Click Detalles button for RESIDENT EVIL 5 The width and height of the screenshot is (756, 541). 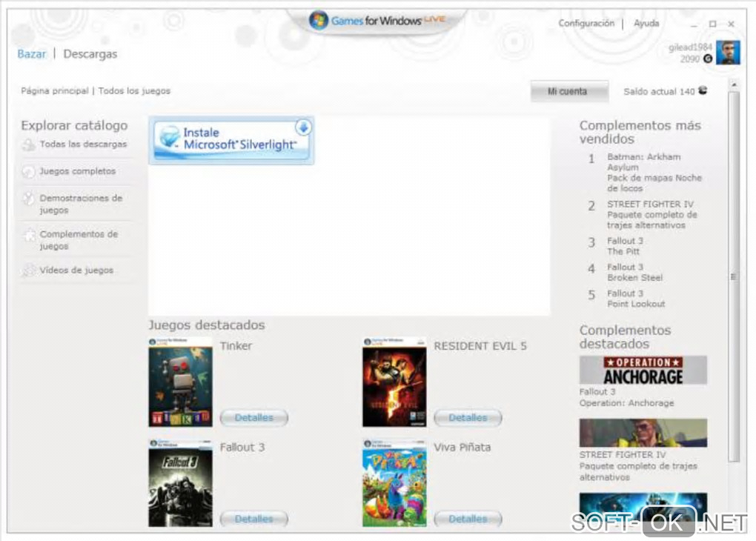[x=468, y=417]
